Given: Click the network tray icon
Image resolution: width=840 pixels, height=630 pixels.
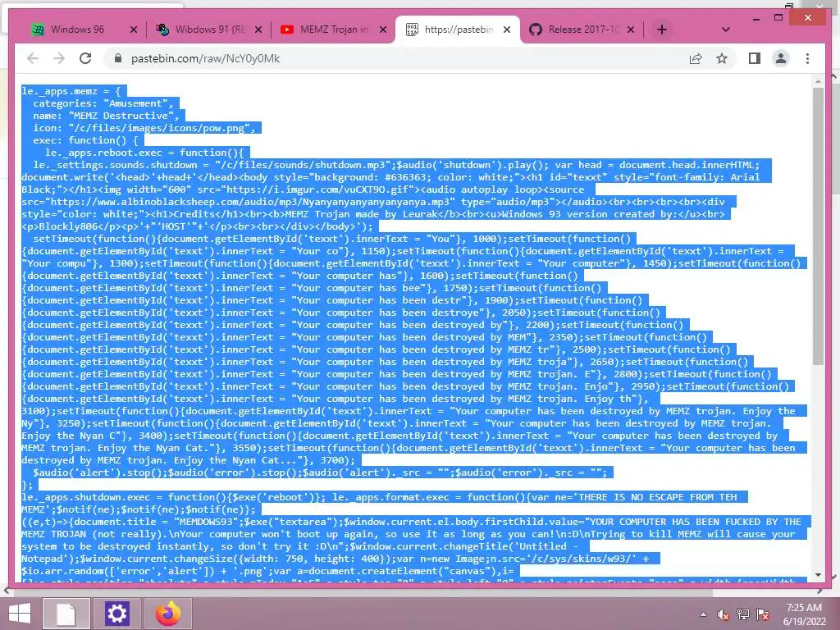Looking at the screenshot, I should (x=743, y=614).
